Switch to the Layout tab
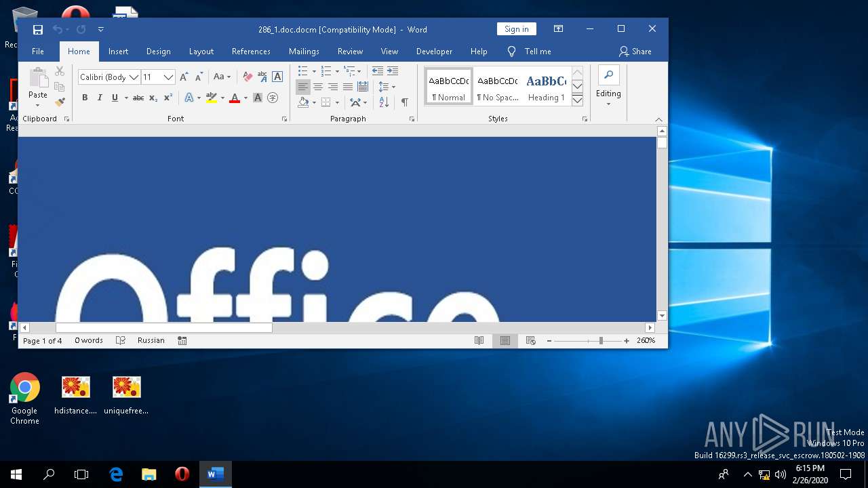The image size is (868, 488). (201, 52)
